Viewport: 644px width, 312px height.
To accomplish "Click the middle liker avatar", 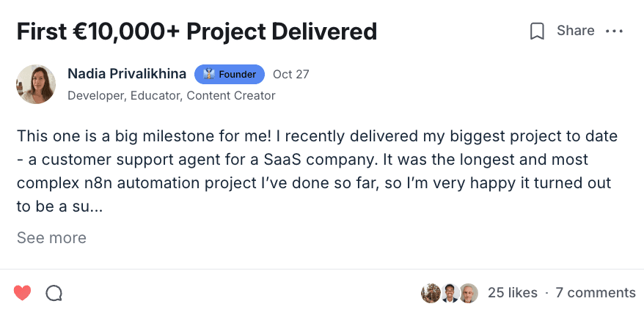I will 450,293.
